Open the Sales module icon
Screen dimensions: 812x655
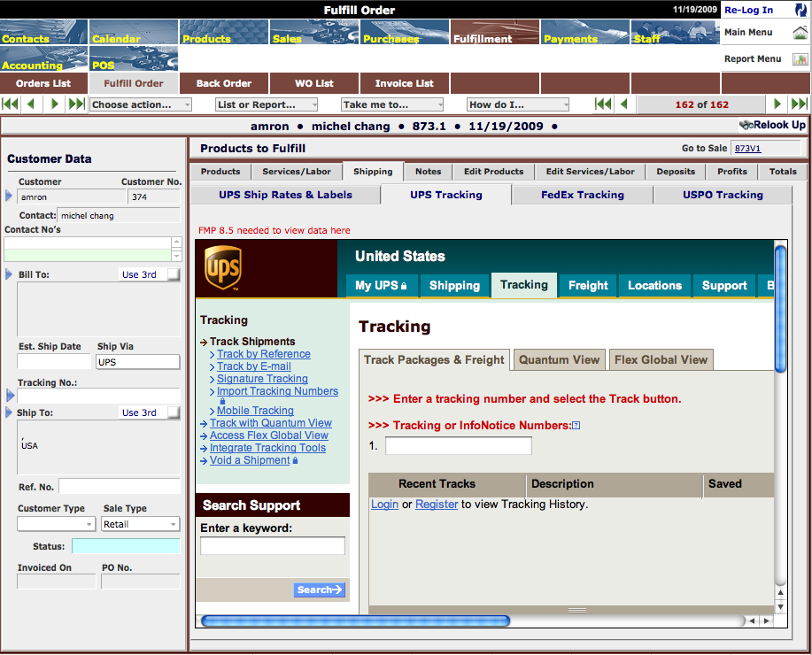point(314,32)
